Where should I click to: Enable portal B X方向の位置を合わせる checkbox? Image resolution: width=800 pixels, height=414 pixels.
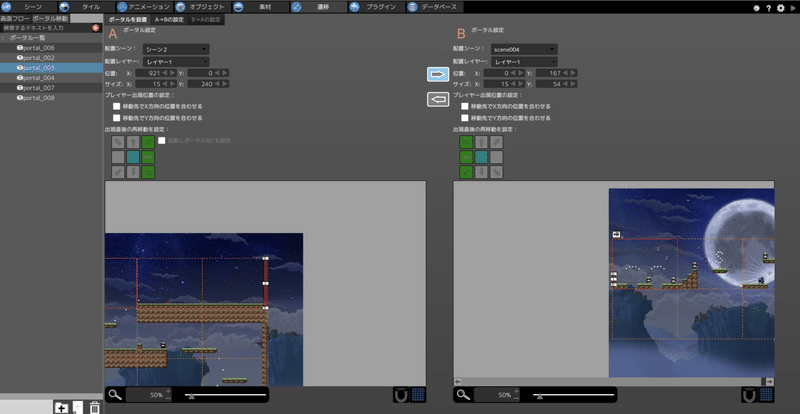pos(465,106)
